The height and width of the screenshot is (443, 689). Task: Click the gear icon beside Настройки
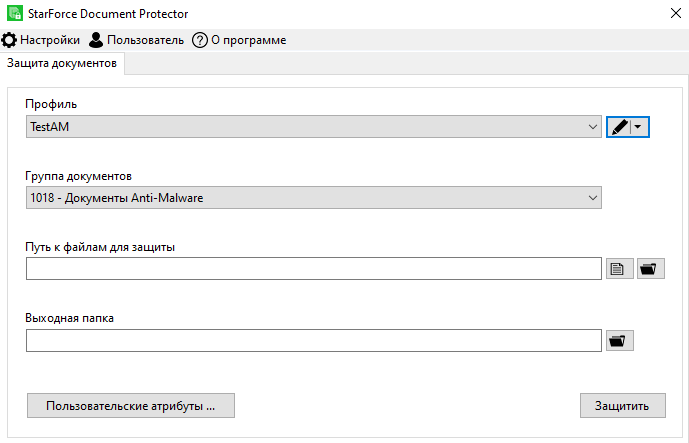(x=9, y=40)
